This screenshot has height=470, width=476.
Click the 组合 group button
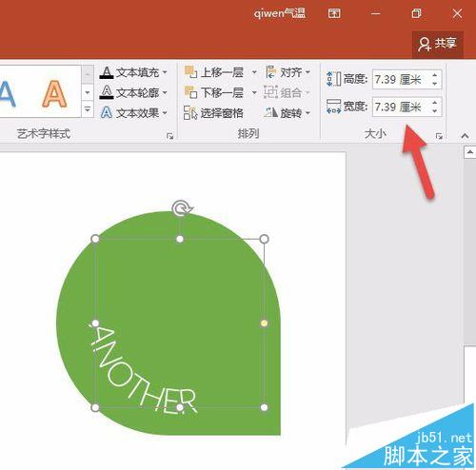coord(287,92)
